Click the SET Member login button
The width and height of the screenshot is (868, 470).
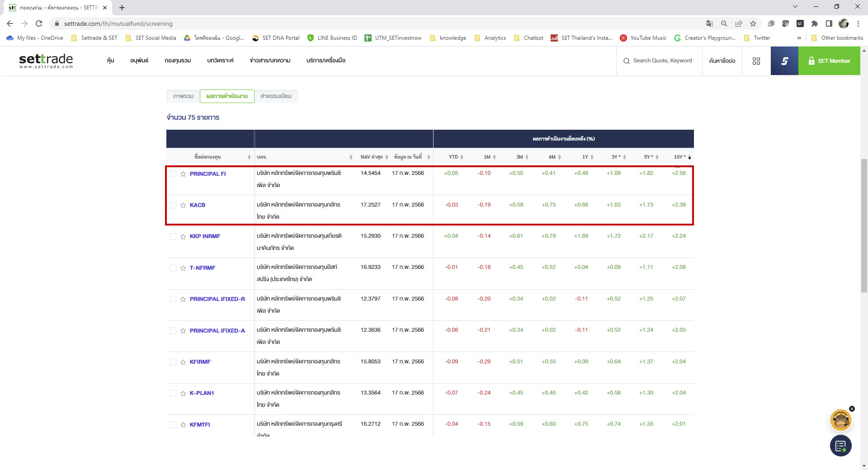829,61
